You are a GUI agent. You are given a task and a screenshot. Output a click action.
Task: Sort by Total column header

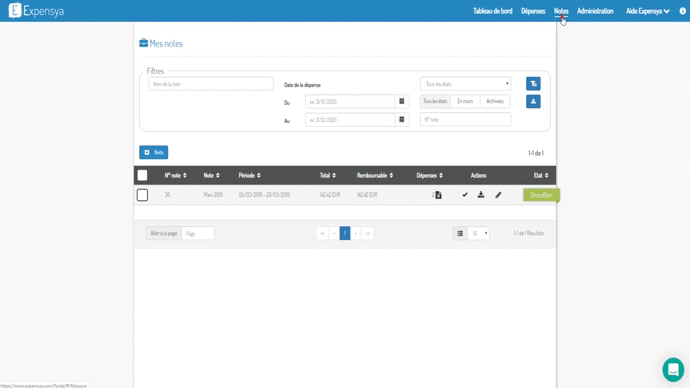click(328, 176)
